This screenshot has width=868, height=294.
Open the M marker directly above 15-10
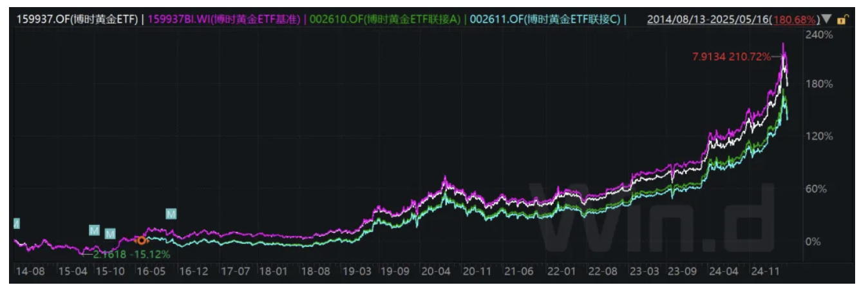tap(110, 233)
